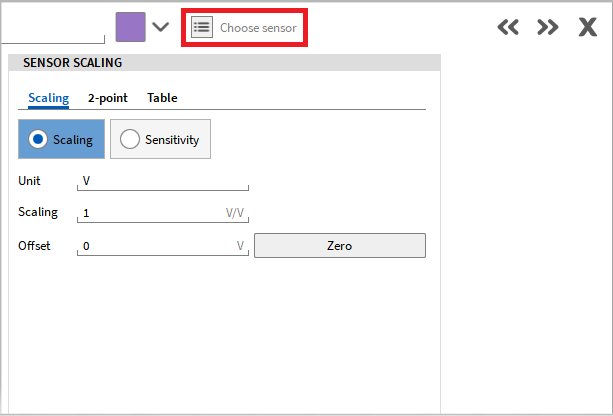Select the Scaling radio button
This screenshot has height=416, width=613.
pos(62,140)
